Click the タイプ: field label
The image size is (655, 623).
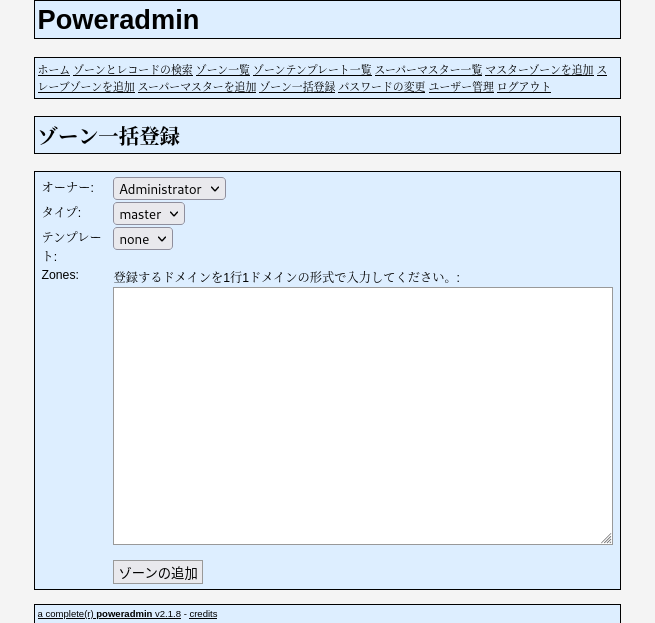coord(61,212)
